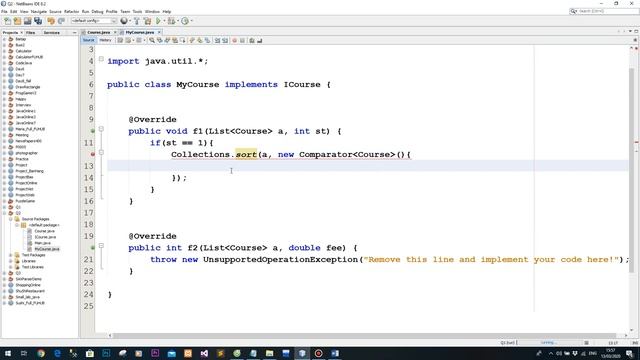Click the Save All toolbar icon

(38, 21)
